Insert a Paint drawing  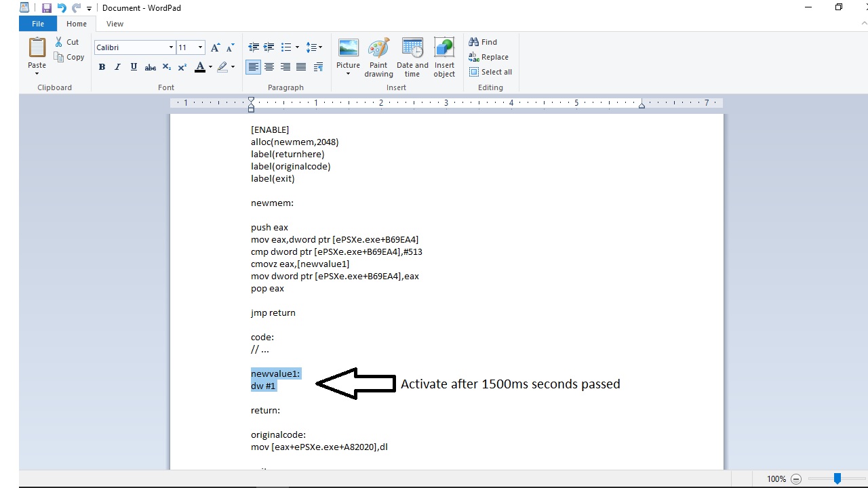(378, 57)
